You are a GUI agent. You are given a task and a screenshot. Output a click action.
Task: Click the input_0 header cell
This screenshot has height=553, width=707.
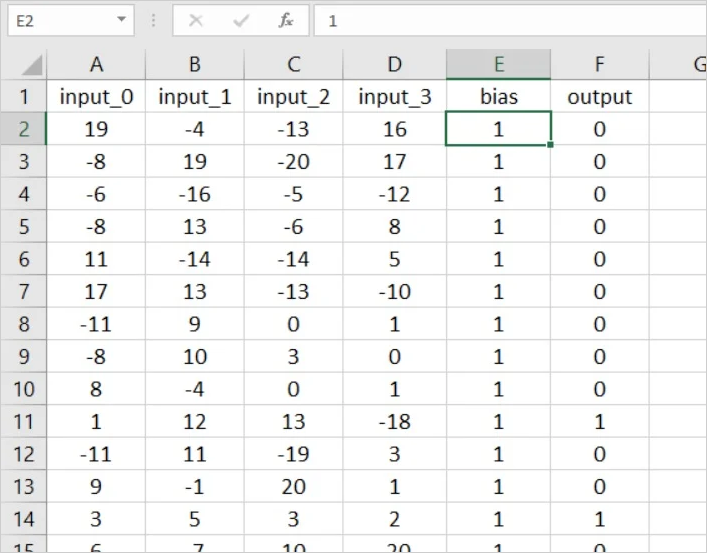(96, 97)
